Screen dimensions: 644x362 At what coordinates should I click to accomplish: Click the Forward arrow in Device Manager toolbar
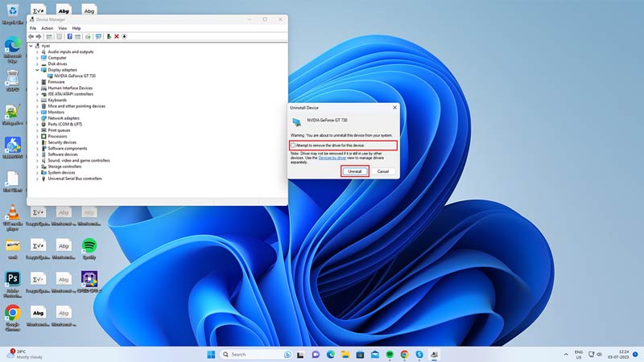[x=39, y=36]
